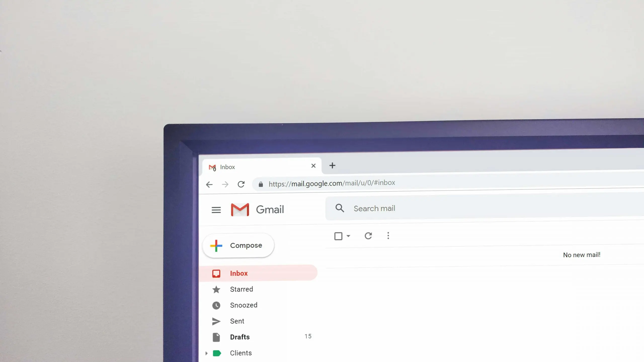Screen dimensions: 644x362
Task: Click the Starred icon in sidebar
Action: [216, 290]
